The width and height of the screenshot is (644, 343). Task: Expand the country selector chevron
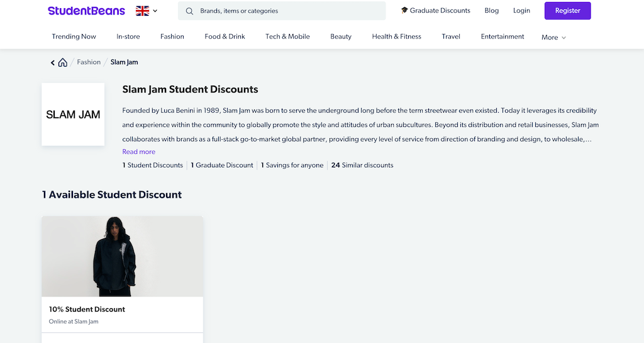pyautogui.click(x=155, y=11)
